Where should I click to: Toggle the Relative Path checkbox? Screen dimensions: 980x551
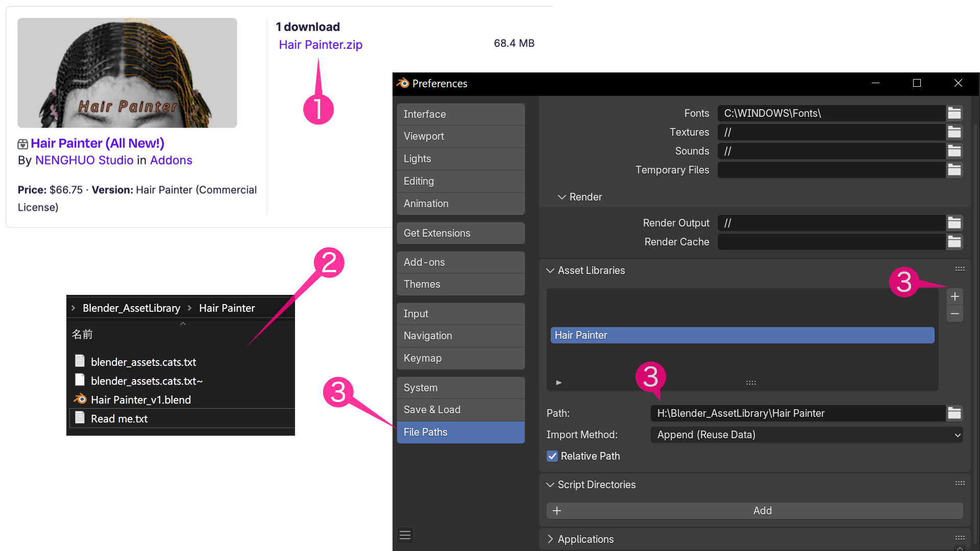552,456
